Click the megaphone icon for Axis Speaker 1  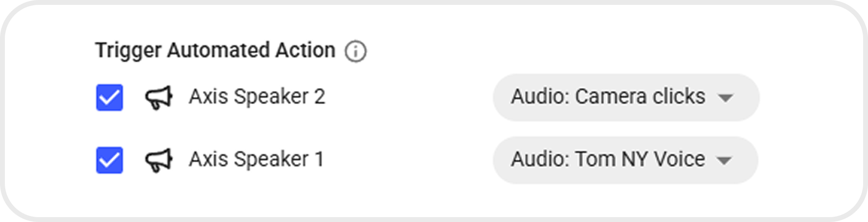pos(159,160)
